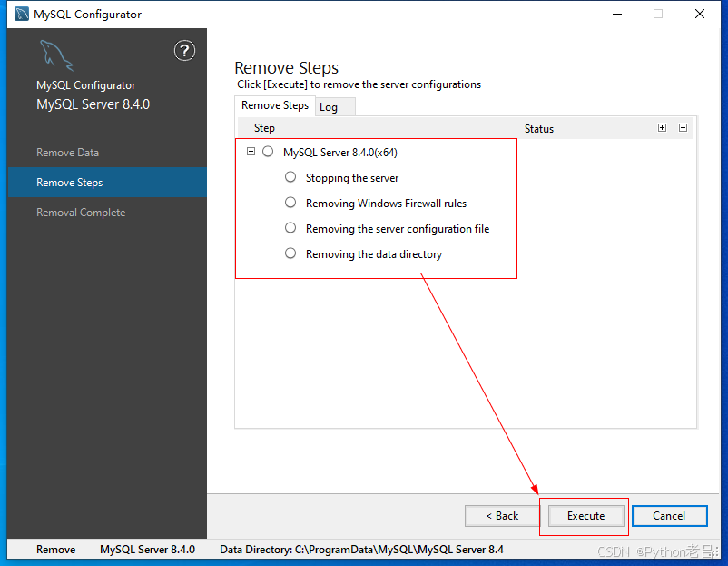Click the Data Directory path in status bar
728x566 pixels.
coord(361,550)
